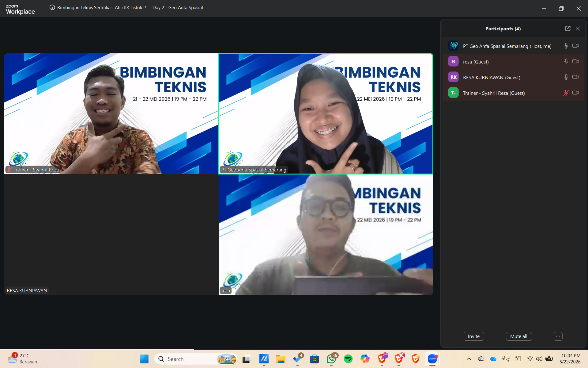Select Trainer - Syahril Reza video tile
This screenshot has height=368, width=588.
(x=111, y=114)
